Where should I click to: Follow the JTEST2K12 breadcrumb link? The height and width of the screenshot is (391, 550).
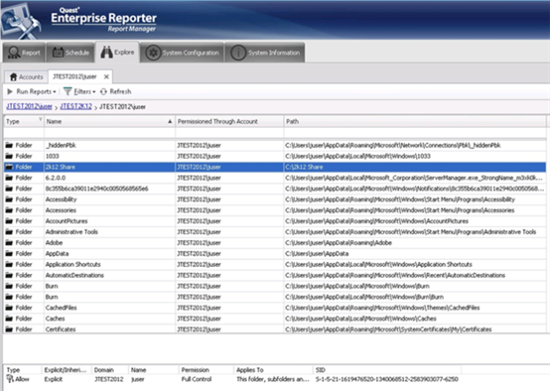pos(76,107)
